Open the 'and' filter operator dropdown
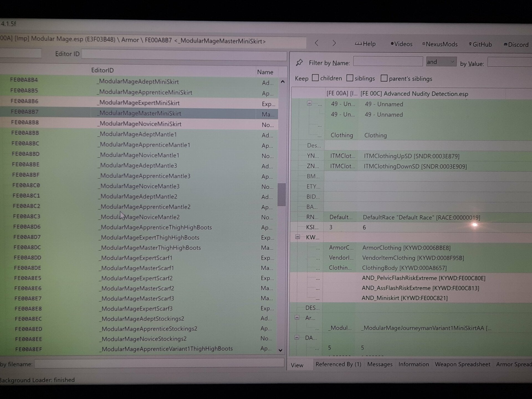 coord(441,62)
